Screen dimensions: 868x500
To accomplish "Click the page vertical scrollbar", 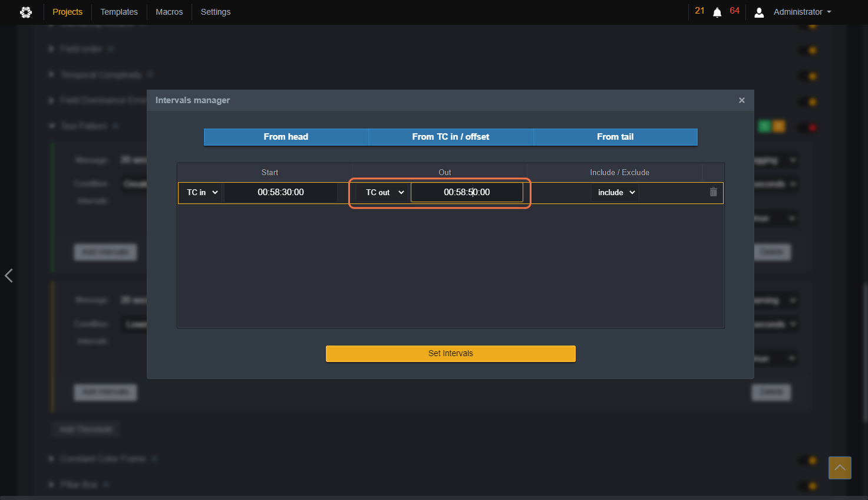I will (x=864, y=352).
